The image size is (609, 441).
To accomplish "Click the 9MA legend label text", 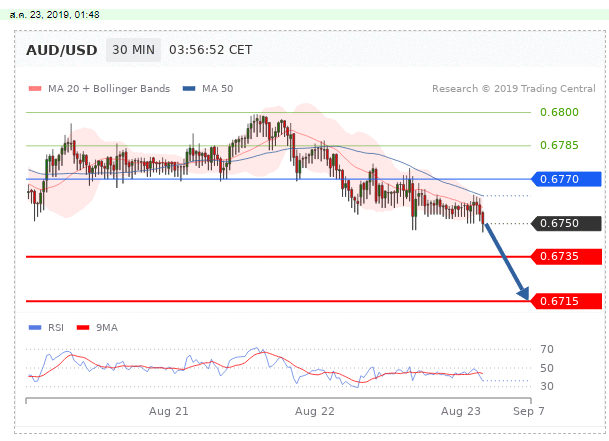I will point(107,328).
